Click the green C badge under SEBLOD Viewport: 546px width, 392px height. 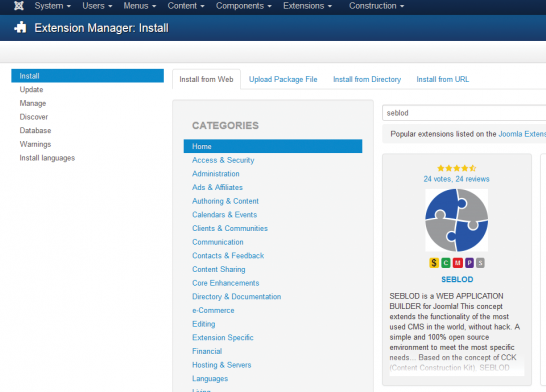[x=446, y=263]
